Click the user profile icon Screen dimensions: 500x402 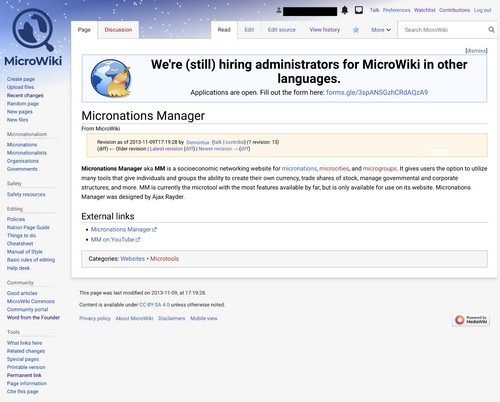tap(279, 10)
